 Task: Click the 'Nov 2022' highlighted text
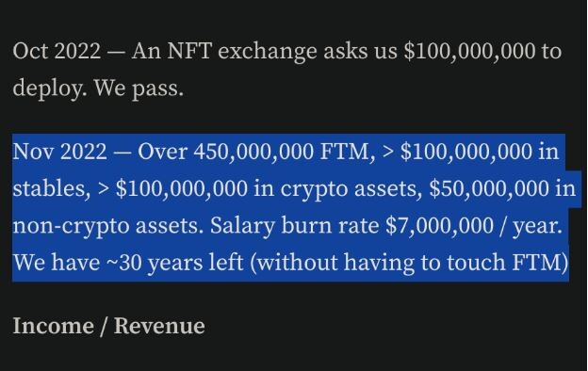pos(59,152)
